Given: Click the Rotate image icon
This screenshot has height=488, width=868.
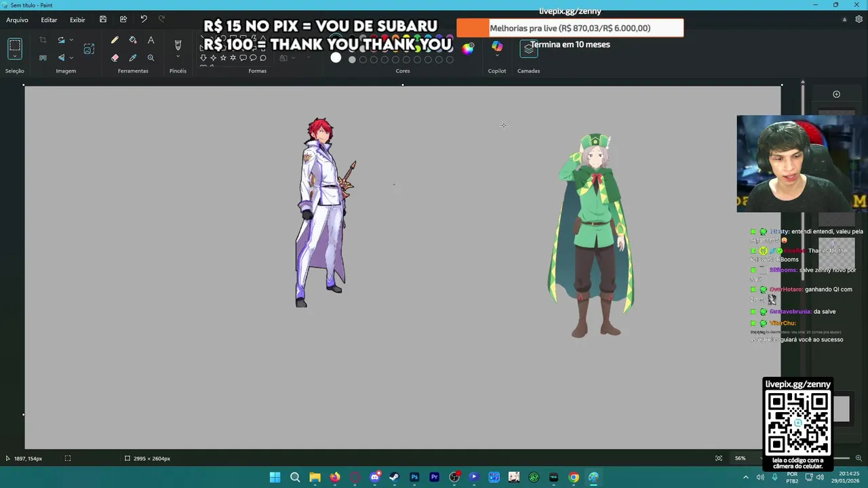Looking at the screenshot, I should (61, 41).
